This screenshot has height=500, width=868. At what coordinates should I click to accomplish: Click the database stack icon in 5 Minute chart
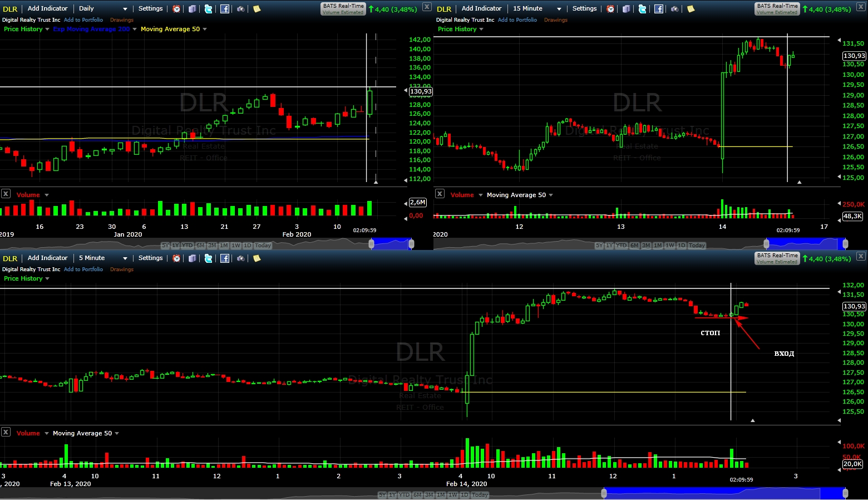point(192,258)
